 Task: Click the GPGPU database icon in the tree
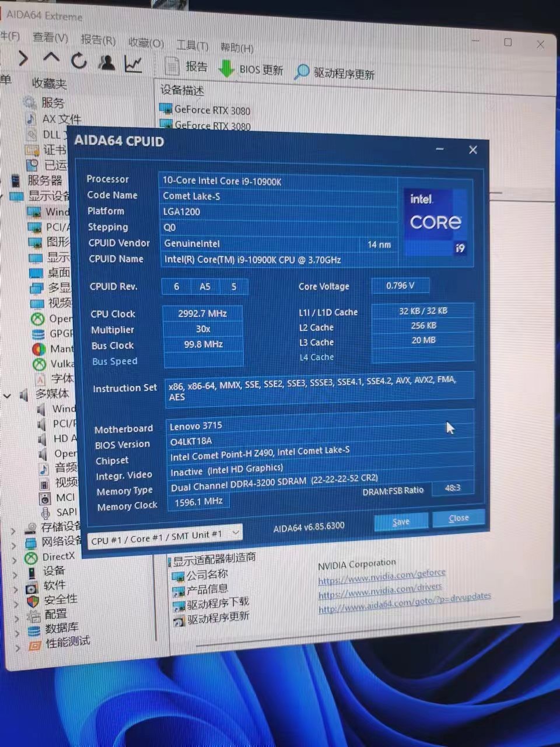(x=38, y=334)
